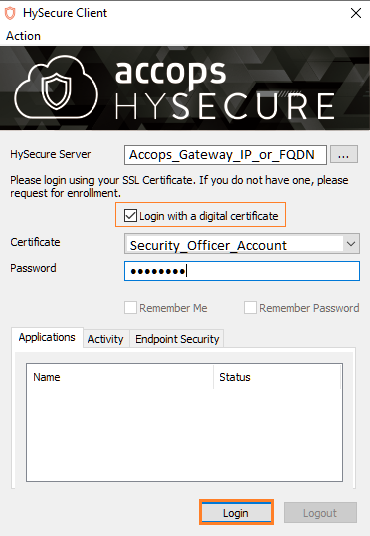The width and height of the screenshot is (370, 536).
Task: Expand the Certificate dropdown arrow
Action: coord(351,244)
